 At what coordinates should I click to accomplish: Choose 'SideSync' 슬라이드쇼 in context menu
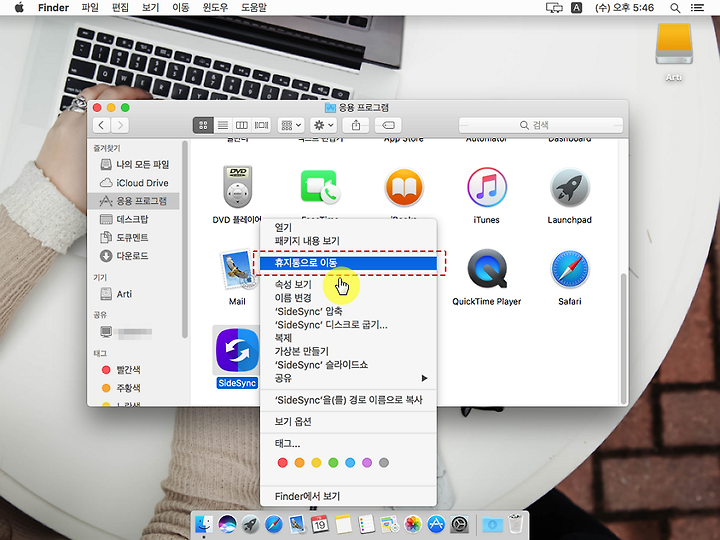coord(348,365)
